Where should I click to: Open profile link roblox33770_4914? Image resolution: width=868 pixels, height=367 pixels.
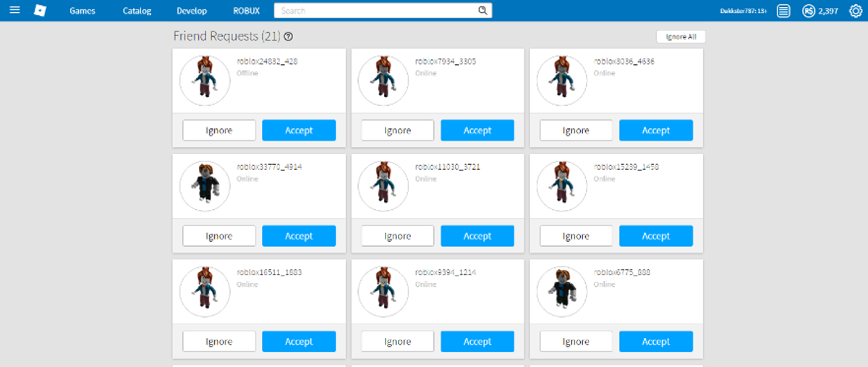coord(269,167)
